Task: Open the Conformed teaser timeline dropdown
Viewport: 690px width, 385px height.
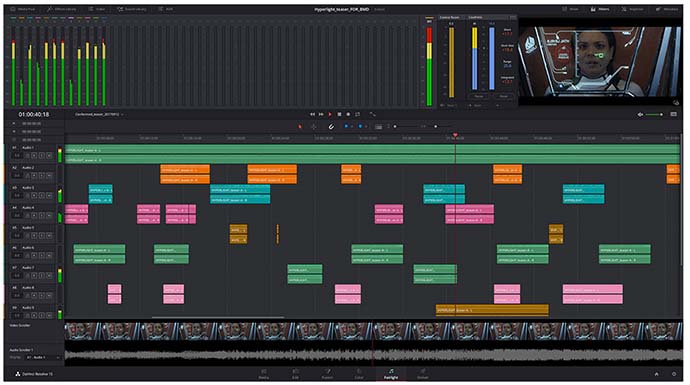Action: coord(99,114)
